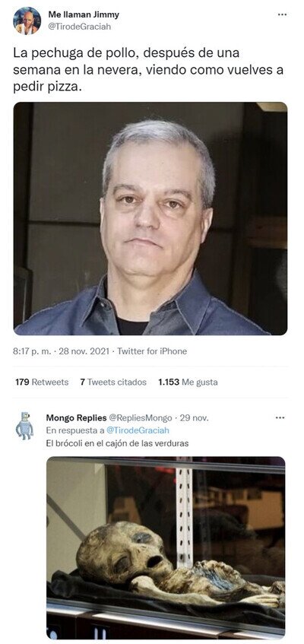Open the gray-haired man photo in tweet
304x644 pixels.
point(150,218)
